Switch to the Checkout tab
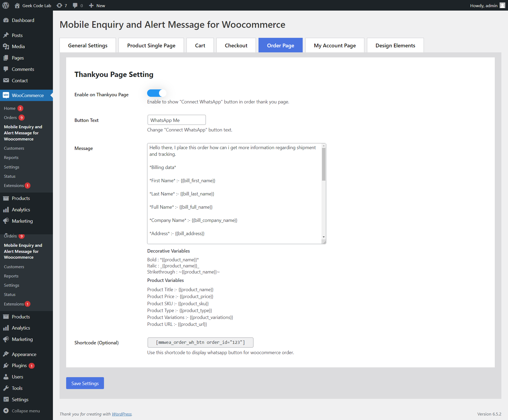Viewport: 508px width, 420px height. coord(236,45)
